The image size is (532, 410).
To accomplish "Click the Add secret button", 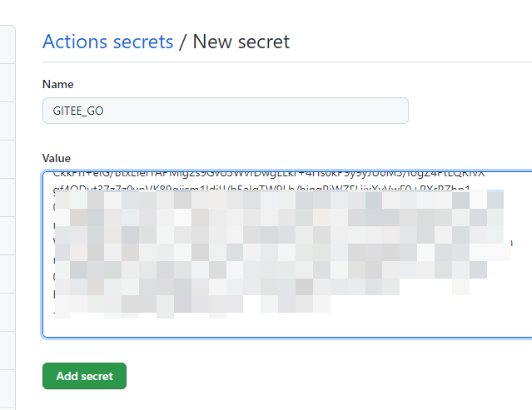I will click(84, 376).
